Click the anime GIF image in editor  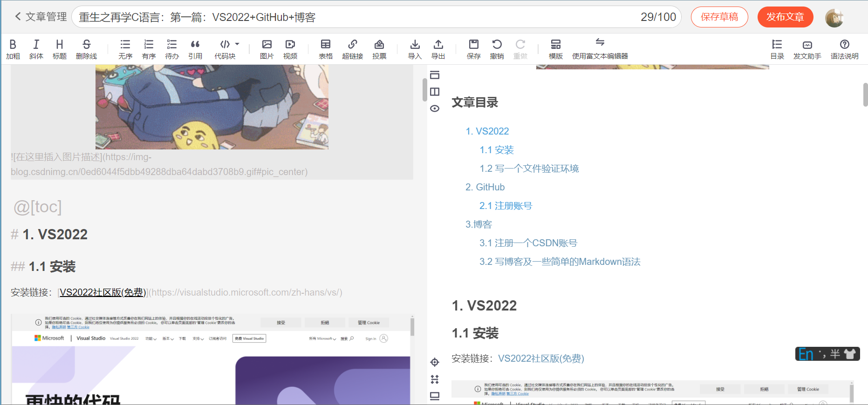(x=212, y=107)
